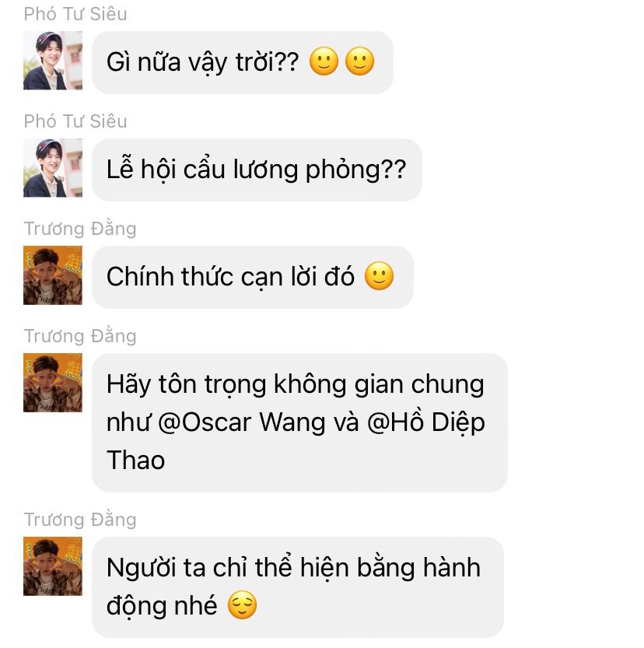Viewport: 644px width, 648px height.
Task: Select the 'Gì nữa vậy trời??' message bubble
Action: coord(243,62)
